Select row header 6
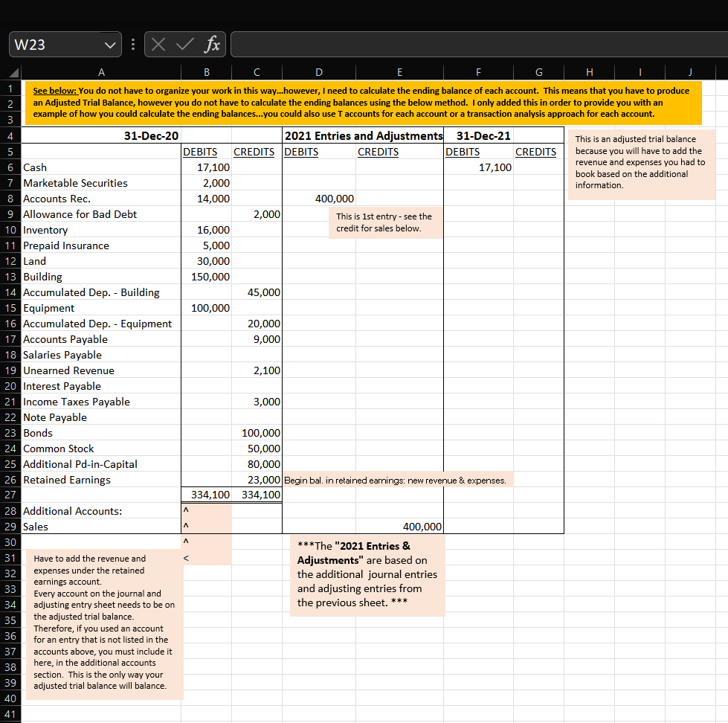The image size is (728, 723). [x=10, y=167]
